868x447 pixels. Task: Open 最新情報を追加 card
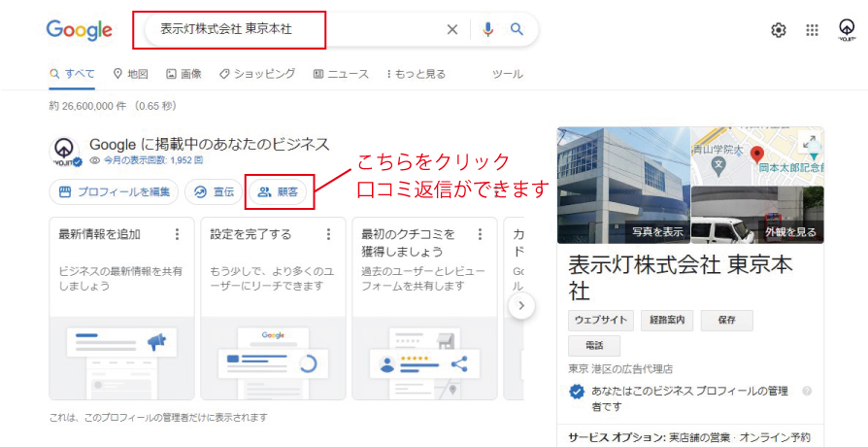pyautogui.click(x=121, y=308)
